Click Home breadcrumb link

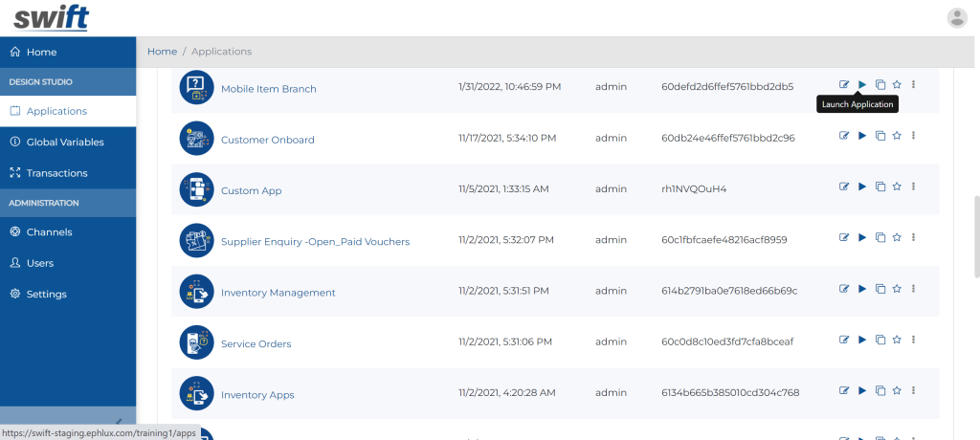point(162,52)
